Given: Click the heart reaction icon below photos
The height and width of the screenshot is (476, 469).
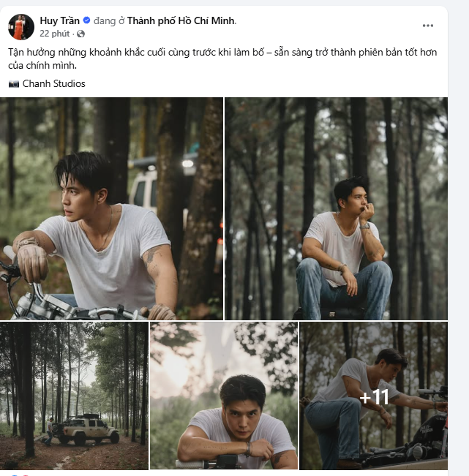Looking at the screenshot, I should tap(24, 475).
